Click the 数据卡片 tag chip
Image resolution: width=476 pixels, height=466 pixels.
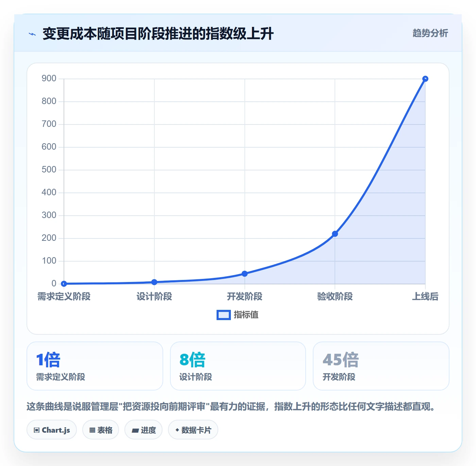(x=193, y=430)
